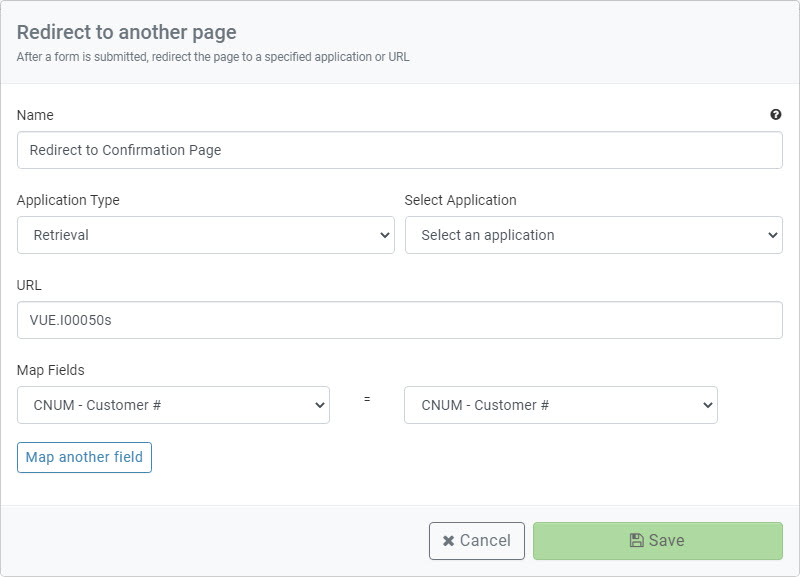Click into the URL field containing VUE.I00050s
Viewport: 800px width, 577px height.
399,320
